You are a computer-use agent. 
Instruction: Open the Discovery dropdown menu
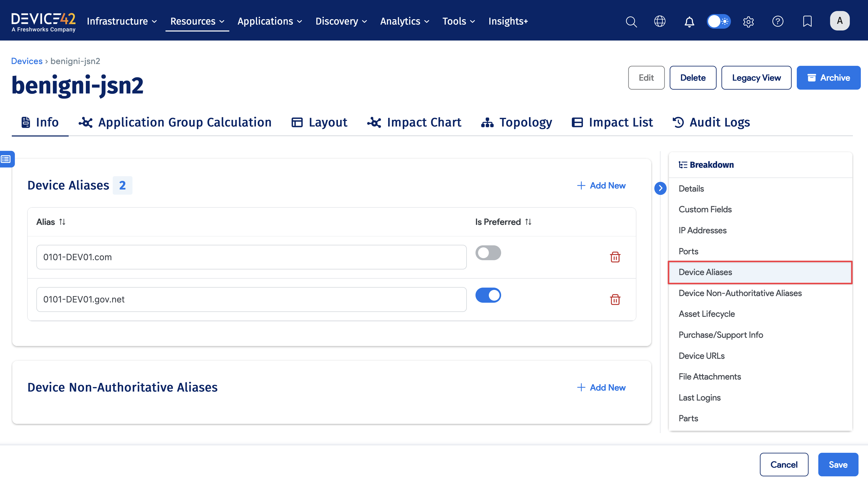coord(341,21)
